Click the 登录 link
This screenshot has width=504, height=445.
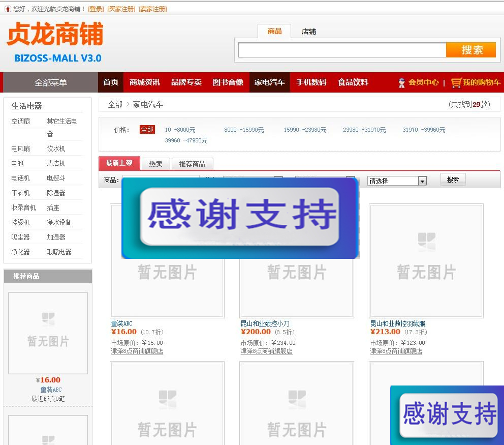[96, 9]
